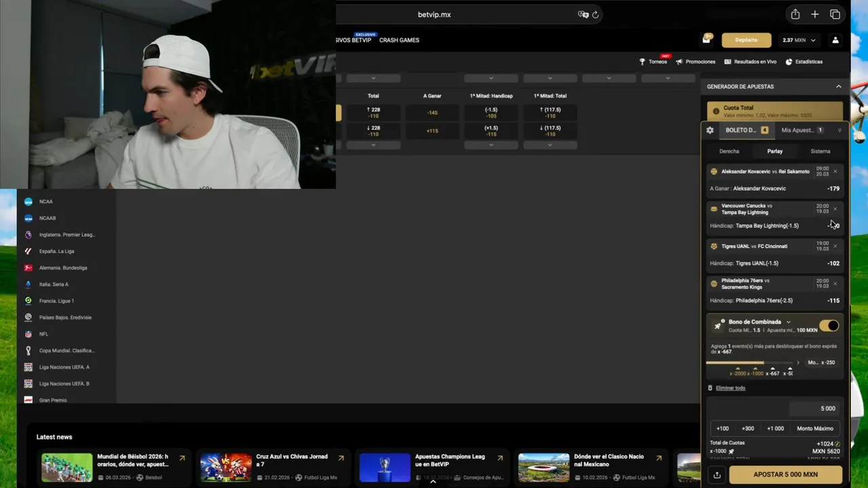Set stake to Monto Máximo
868x488 pixels.
tap(815, 428)
